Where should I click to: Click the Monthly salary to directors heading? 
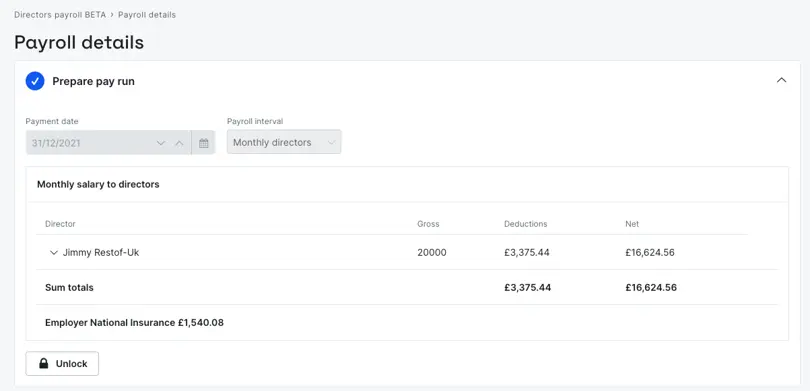click(98, 184)
